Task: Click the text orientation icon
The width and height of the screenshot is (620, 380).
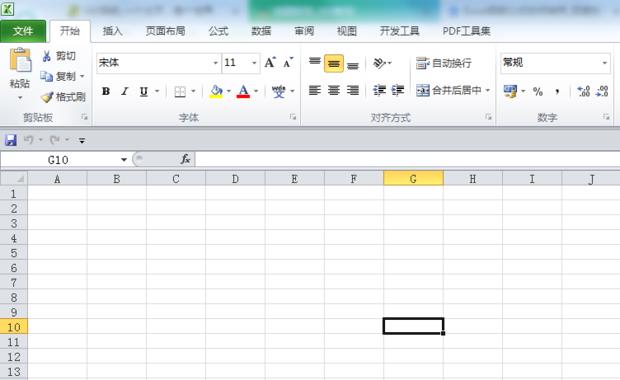Action: (x=379, y=63)
